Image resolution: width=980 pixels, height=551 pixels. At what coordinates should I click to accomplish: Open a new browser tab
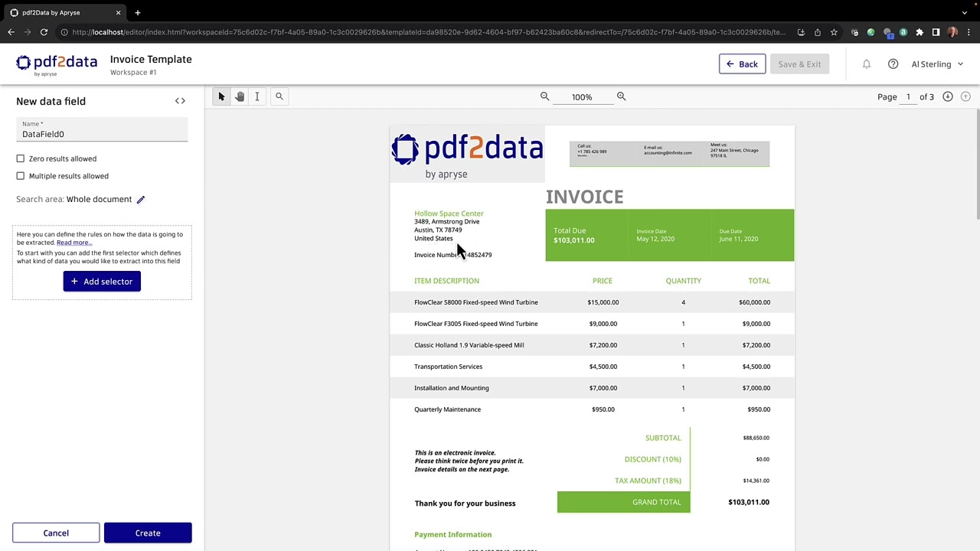138,13
